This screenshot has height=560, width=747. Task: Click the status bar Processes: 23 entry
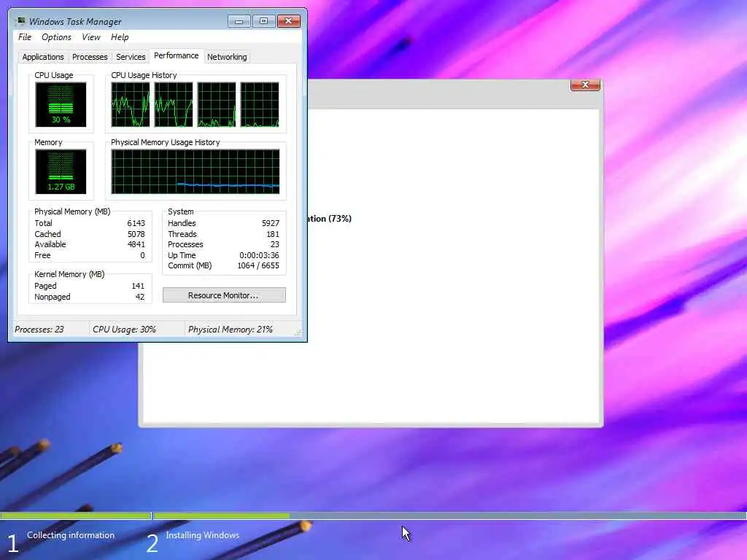coord(39,330)
